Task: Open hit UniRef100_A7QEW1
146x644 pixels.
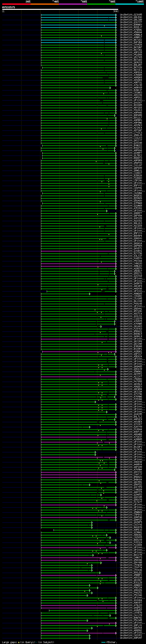Action: (131, 30)
